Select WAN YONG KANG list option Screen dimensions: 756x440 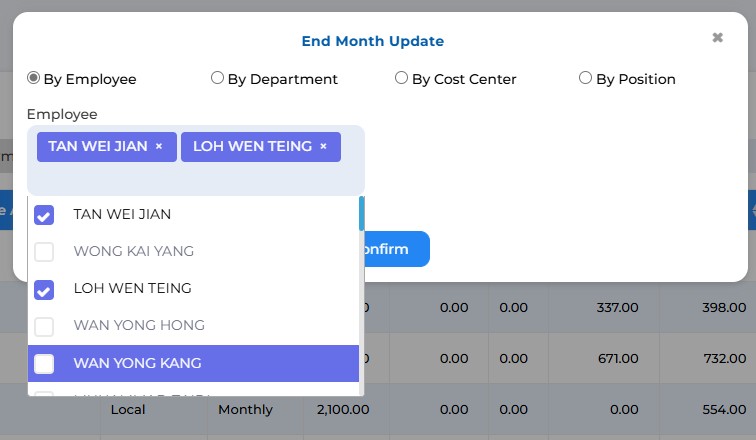[x=137, y=363]
